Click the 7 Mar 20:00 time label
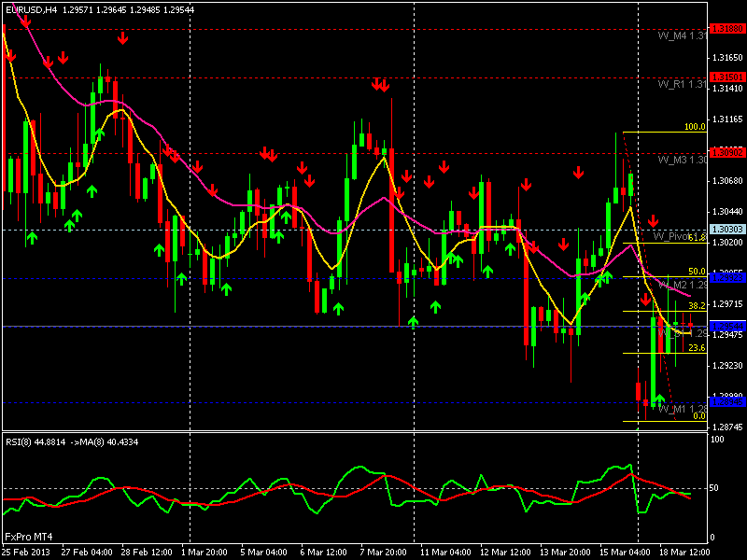747x560 pixels. tap(384, 553)
